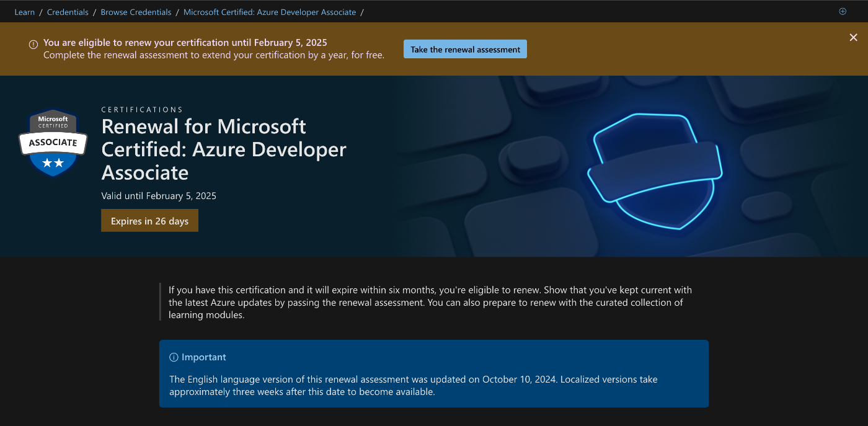The image size is (868, 426).
Task: Click the paragraph about eligibility within six months
Action: pos(430,303)
